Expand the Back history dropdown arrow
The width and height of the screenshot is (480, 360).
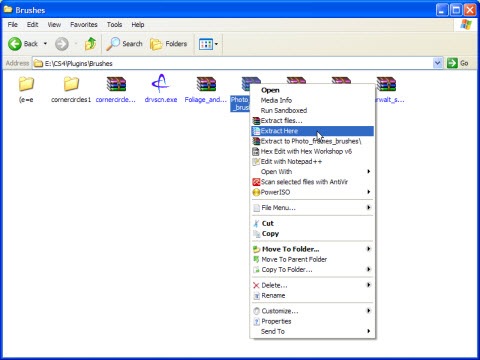click(45, 44)
